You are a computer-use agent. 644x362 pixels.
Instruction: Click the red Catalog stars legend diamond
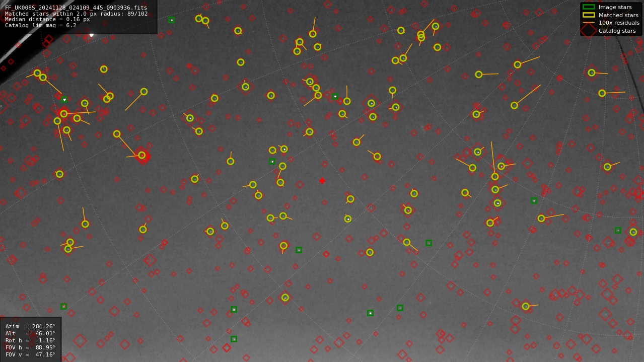pos(589,31)
